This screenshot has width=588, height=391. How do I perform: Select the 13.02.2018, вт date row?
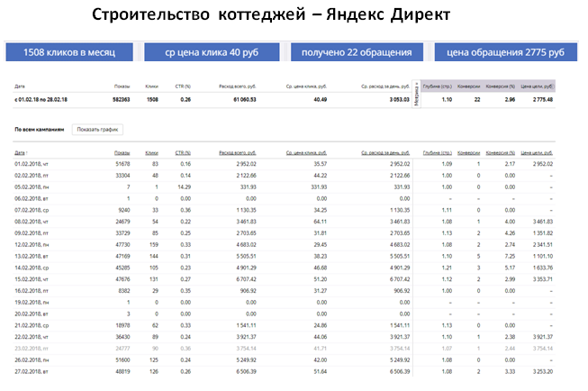pos(284,256)
